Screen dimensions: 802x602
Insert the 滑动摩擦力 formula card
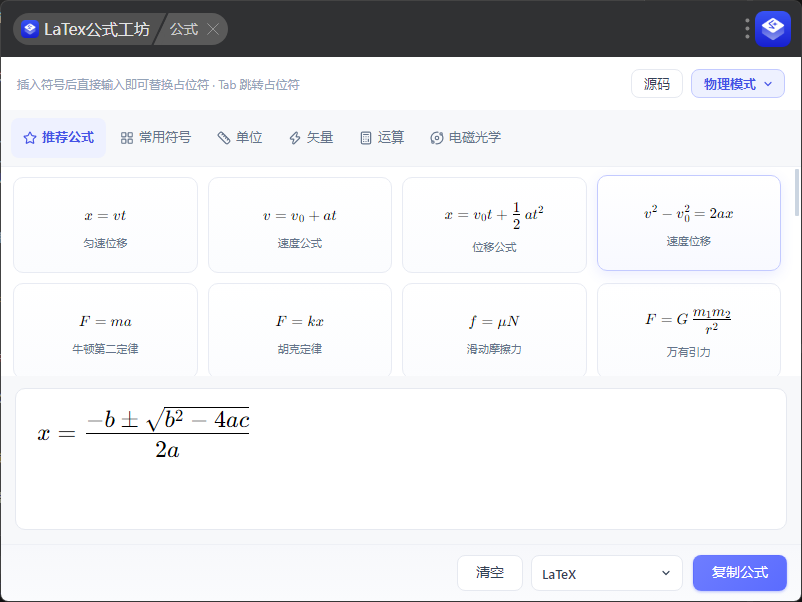(x=495, y=330)
